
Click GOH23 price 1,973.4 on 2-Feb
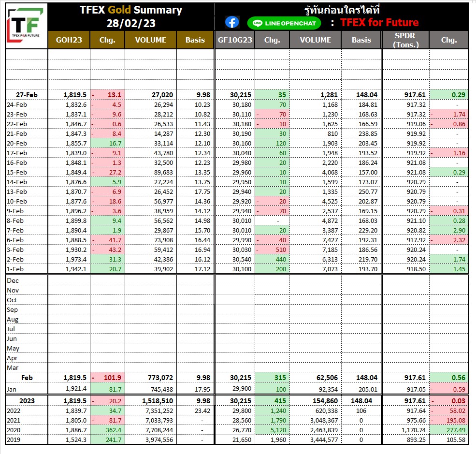[76, 259]
